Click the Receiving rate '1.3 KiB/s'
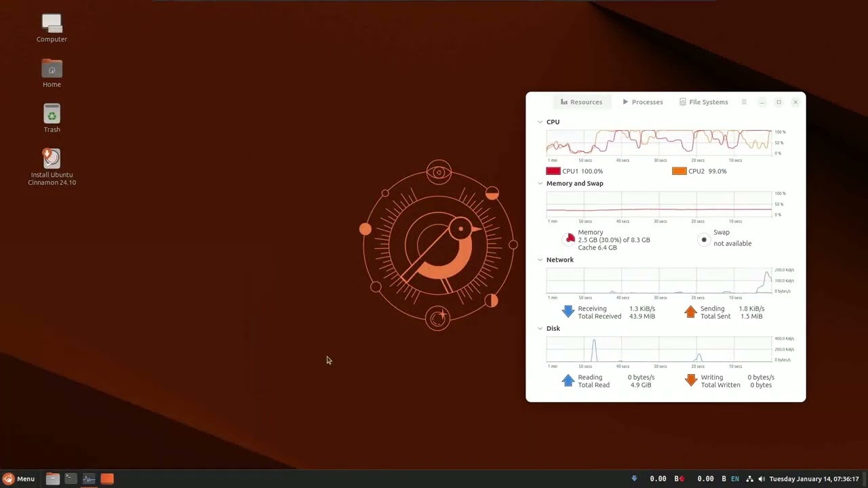Screen dimensions: 868x488 (x=642, y=309)
